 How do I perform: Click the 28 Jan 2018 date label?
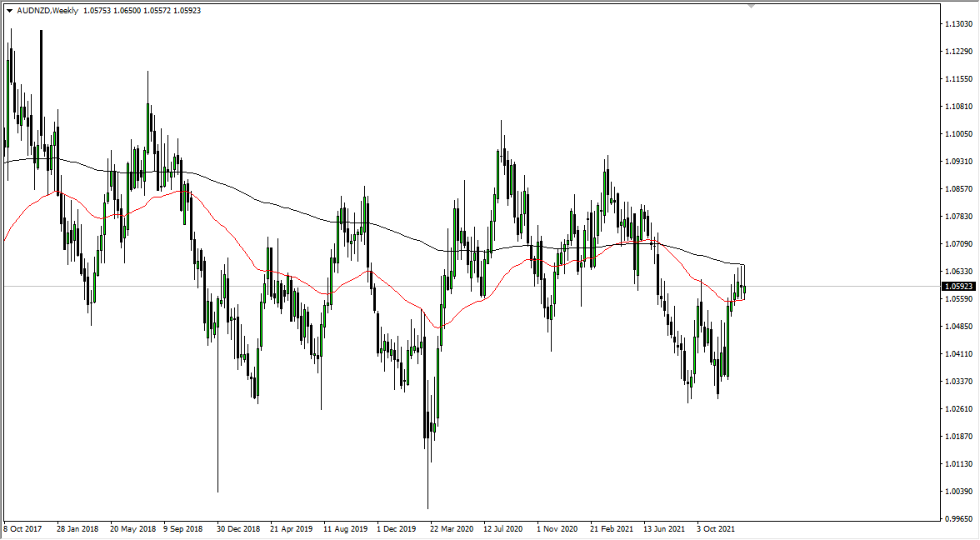click(76, 528)
